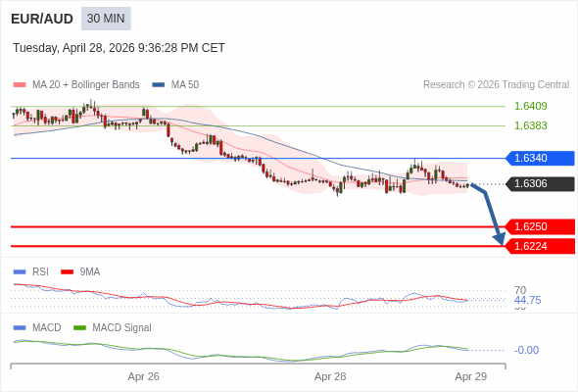Click the RSI legend swatch

20,272
